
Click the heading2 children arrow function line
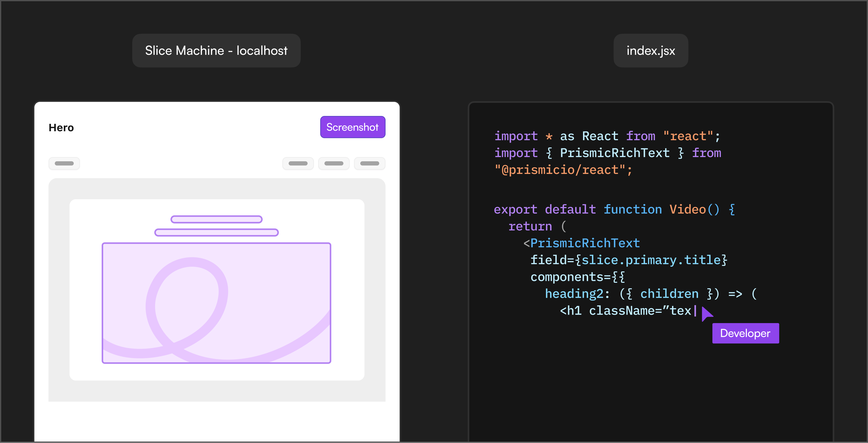pos(650,294)
